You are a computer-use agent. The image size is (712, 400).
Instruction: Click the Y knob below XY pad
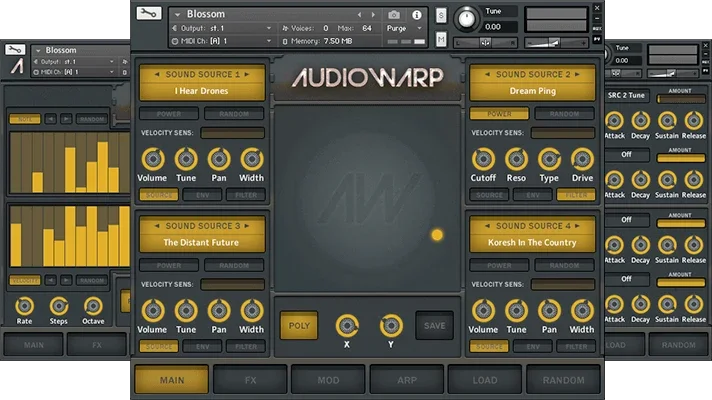point(391,326)
